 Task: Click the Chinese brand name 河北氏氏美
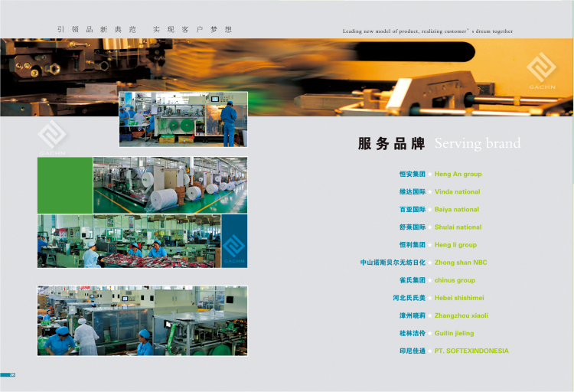coord(409,298)
